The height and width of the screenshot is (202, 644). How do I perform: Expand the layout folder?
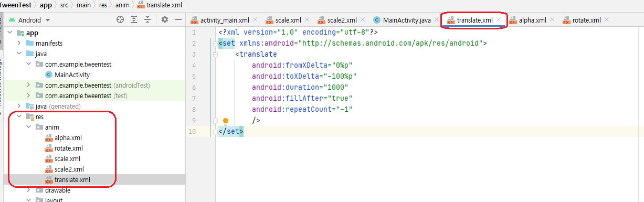click(29, 199)
